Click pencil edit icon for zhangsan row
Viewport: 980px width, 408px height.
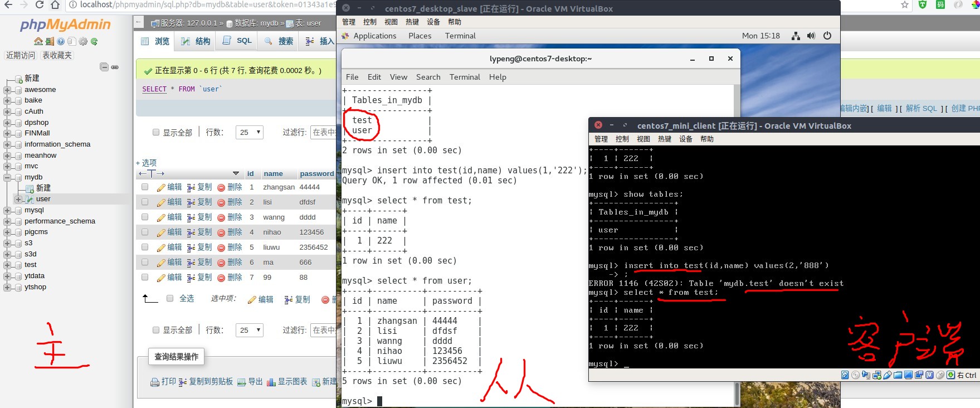161,187
